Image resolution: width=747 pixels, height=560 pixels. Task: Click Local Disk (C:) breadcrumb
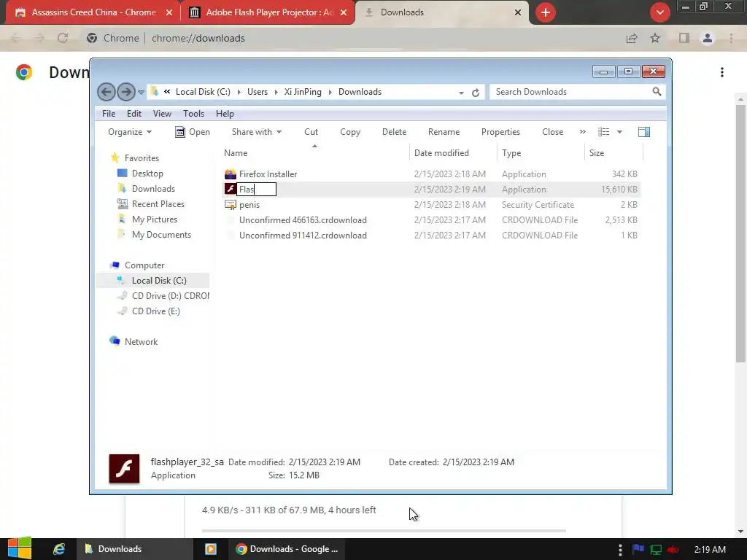click(x=203, y=92)
